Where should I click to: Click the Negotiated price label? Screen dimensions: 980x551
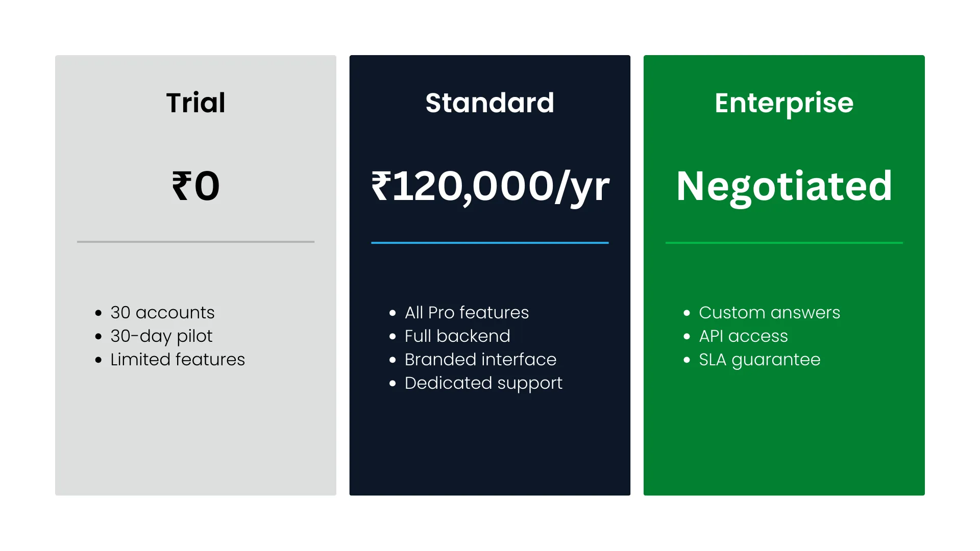pyautogui.click(x=784, y=186)
